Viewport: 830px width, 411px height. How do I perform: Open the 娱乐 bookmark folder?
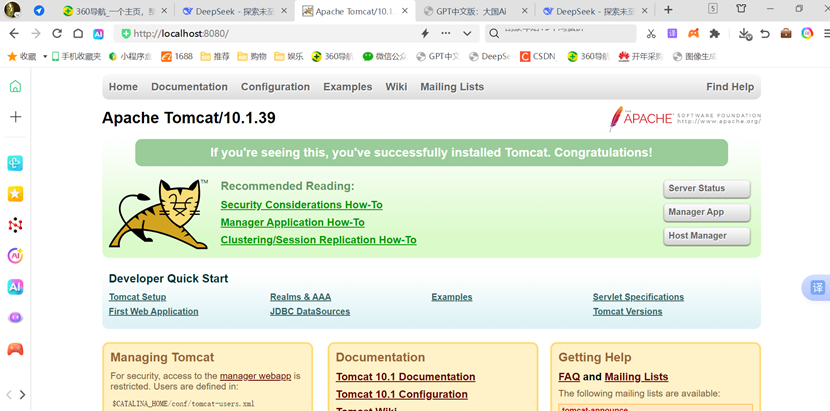pos(289,56)
